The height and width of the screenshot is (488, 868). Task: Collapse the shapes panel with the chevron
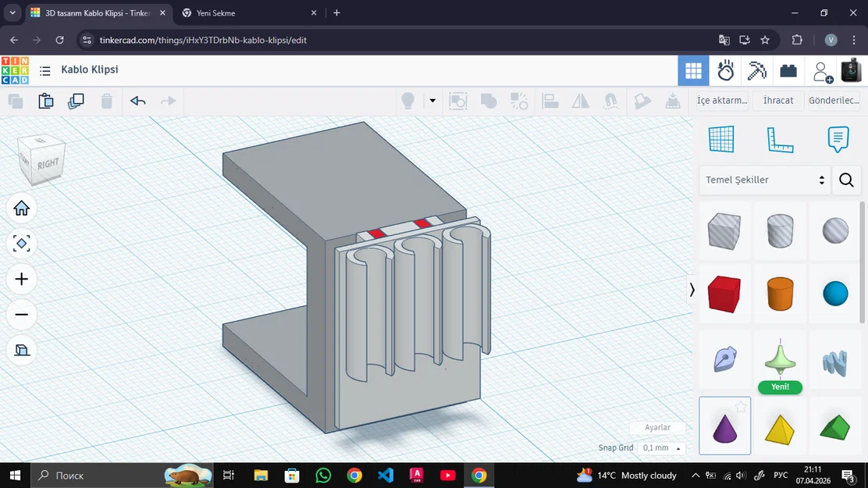[x=692, y=290]
